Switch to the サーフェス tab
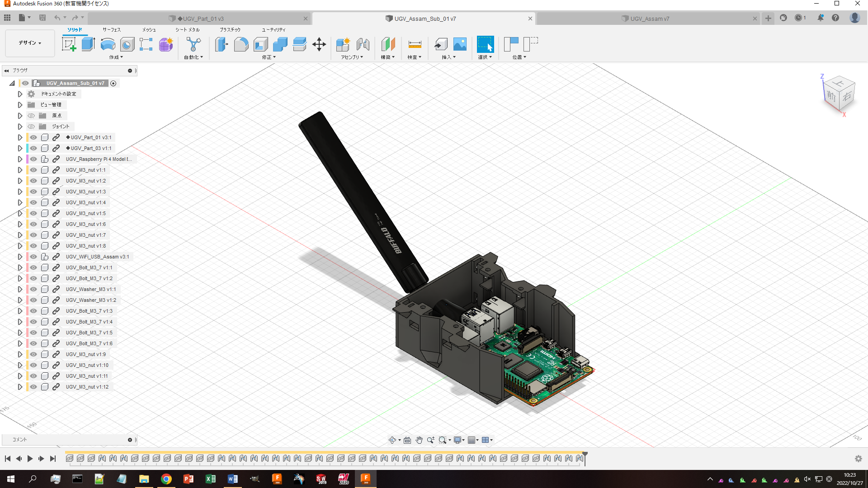 point(112,30)
